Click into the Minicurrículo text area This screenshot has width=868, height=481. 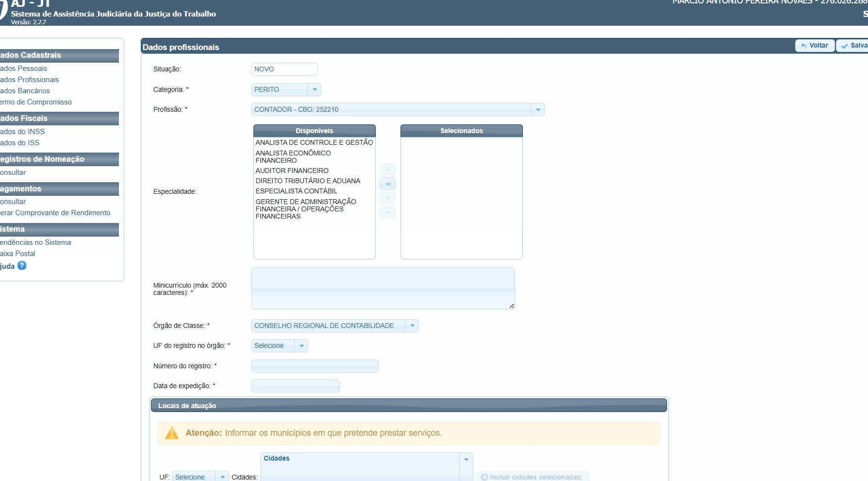coord(383,288)
